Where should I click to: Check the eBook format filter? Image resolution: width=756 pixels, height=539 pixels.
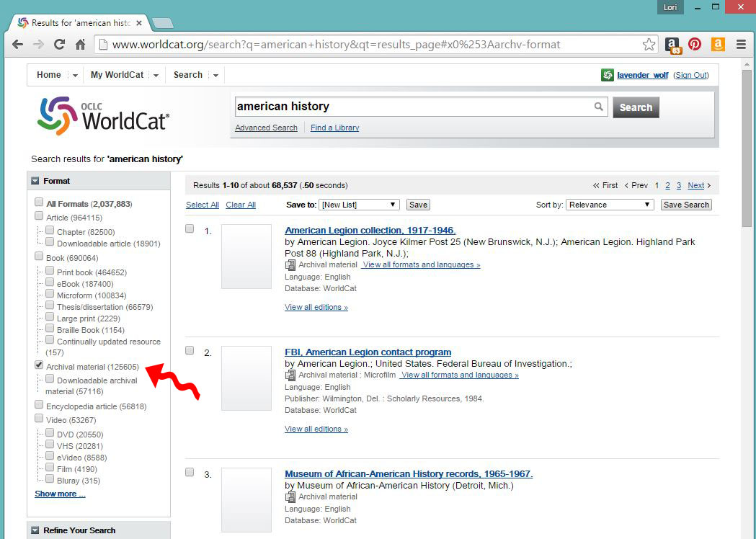coord(49,284)
